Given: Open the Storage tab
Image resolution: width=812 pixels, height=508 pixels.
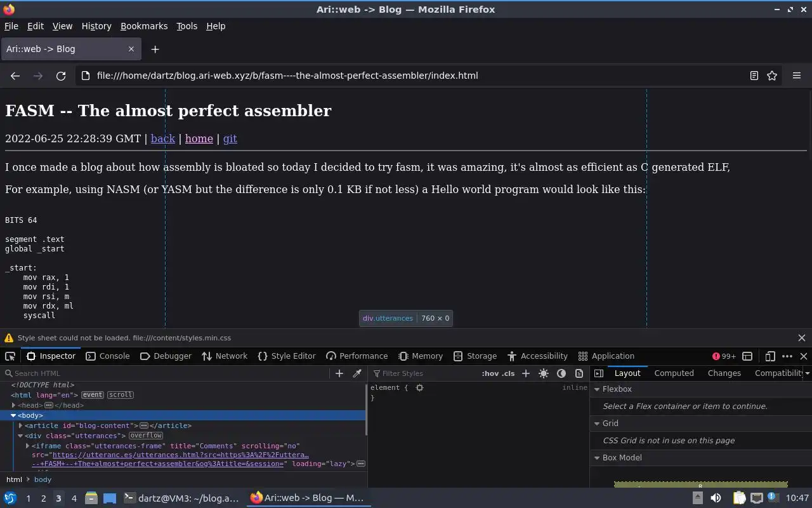Looking at the screenshot, I should (475, 356).
